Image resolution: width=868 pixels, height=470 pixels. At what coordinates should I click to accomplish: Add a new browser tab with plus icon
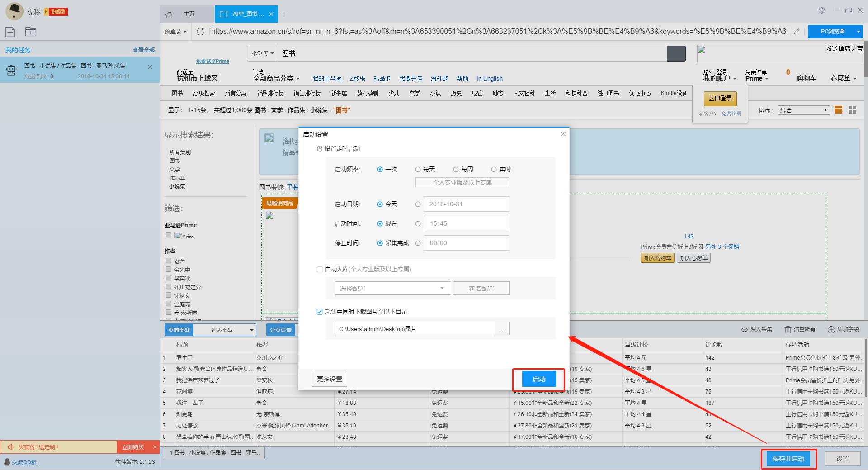(x=284, y=14)
